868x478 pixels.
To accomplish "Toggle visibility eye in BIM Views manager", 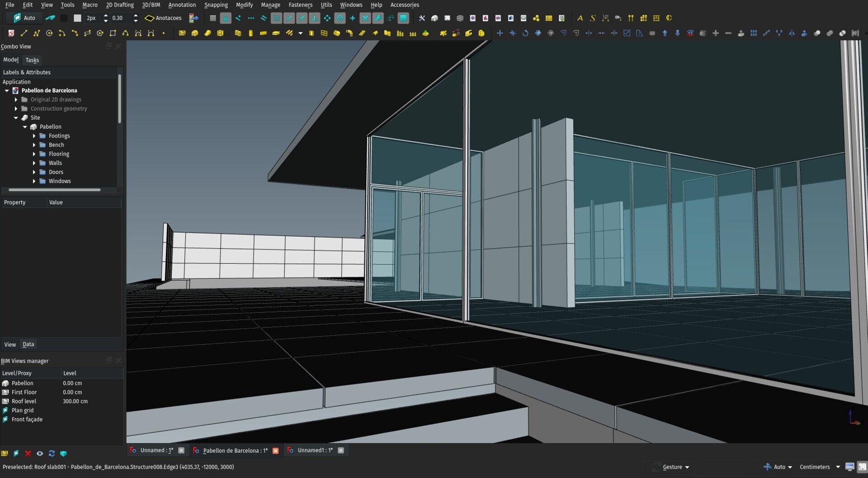I will pos(40,453).
